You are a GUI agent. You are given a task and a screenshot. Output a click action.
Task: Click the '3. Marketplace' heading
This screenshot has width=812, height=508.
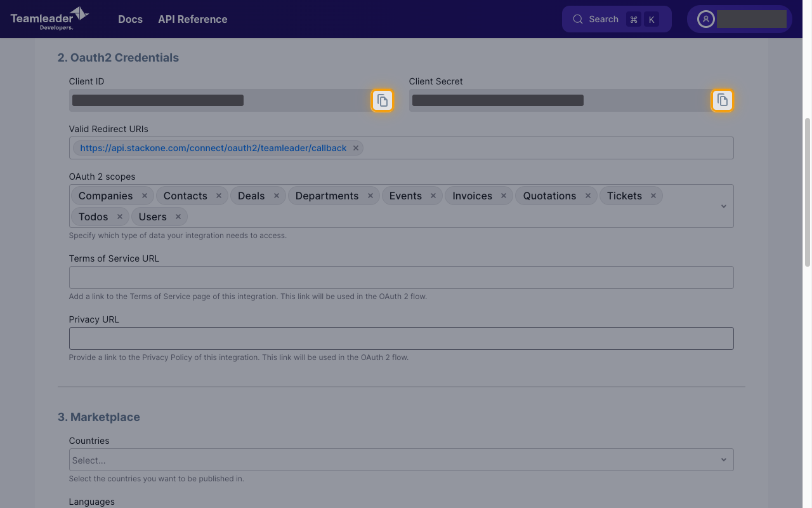tap(99, 417)
